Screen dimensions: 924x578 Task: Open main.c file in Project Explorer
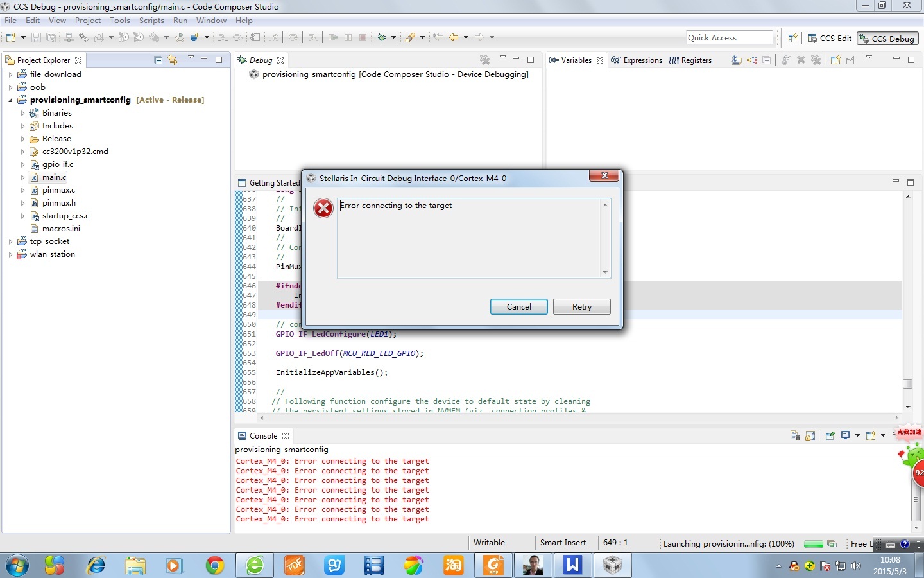click(x=54, y=177)
